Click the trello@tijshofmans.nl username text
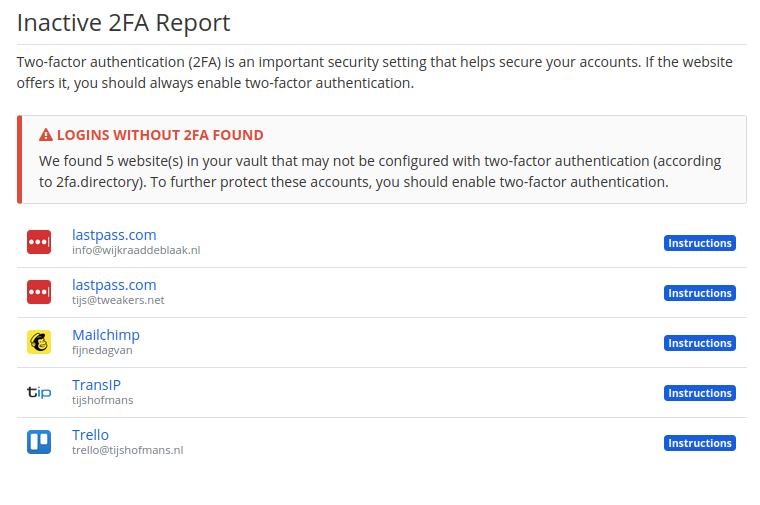The height and width of the screenshot is (505, 760). [127, 450]
